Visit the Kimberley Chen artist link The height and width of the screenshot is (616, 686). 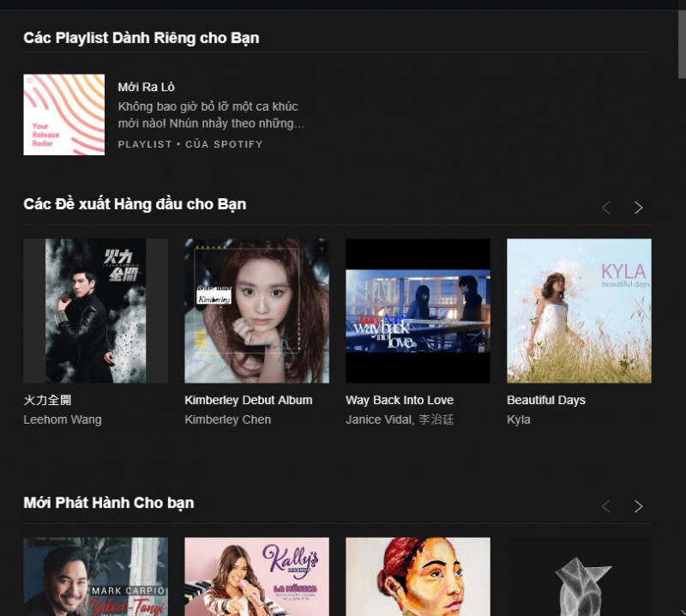click(227, 420)
